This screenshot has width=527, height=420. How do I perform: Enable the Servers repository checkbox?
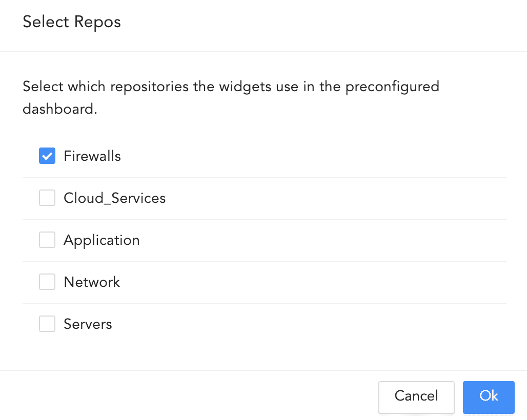click(x=47, y=324)
